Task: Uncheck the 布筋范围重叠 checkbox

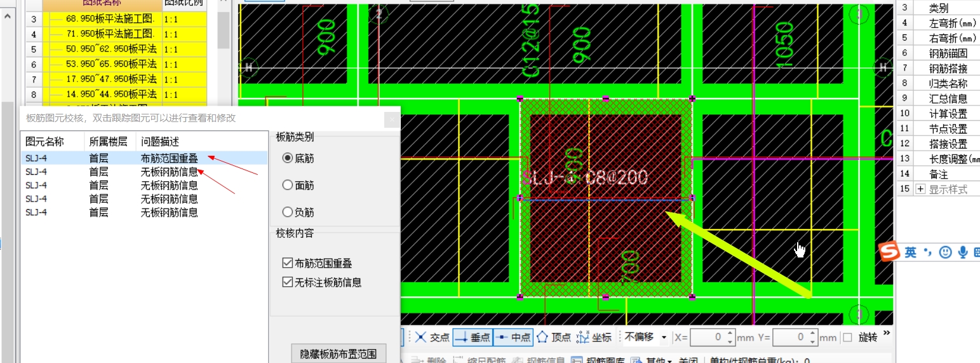Action: coord(287,263)
